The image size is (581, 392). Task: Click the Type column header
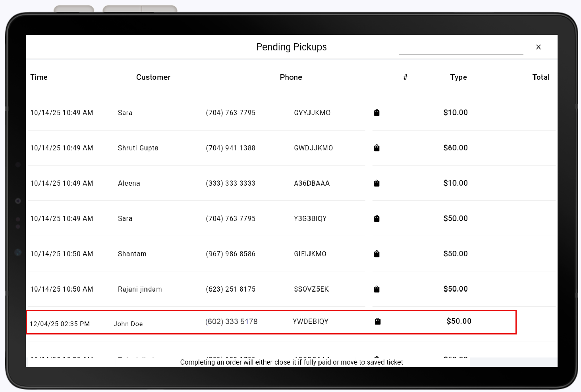click(458, 77)
